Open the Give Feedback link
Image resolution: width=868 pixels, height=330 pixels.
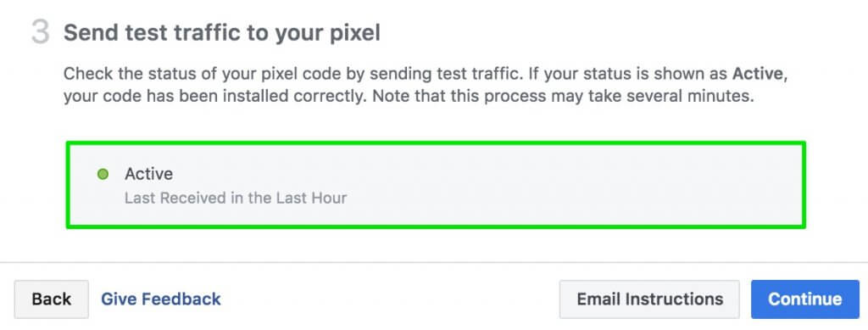(160, 299)
